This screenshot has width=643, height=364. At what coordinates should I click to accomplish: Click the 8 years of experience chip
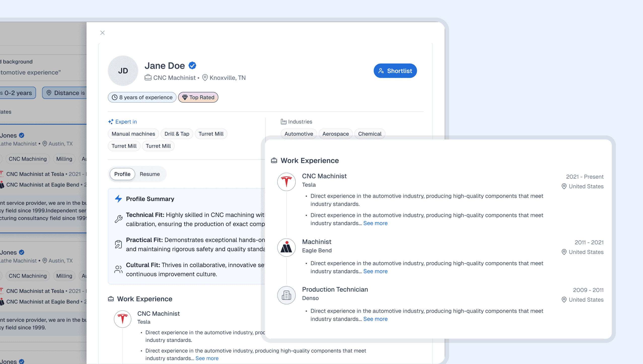click(142, 97)
